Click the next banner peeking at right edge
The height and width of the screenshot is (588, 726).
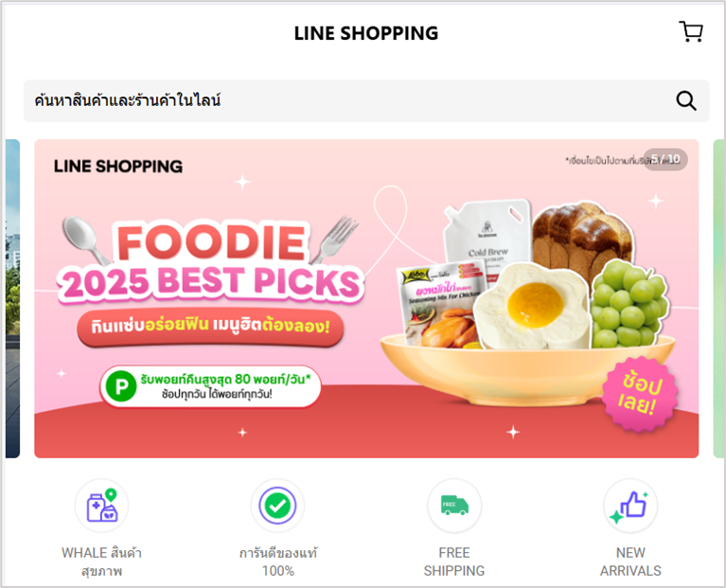click(718, 298)
